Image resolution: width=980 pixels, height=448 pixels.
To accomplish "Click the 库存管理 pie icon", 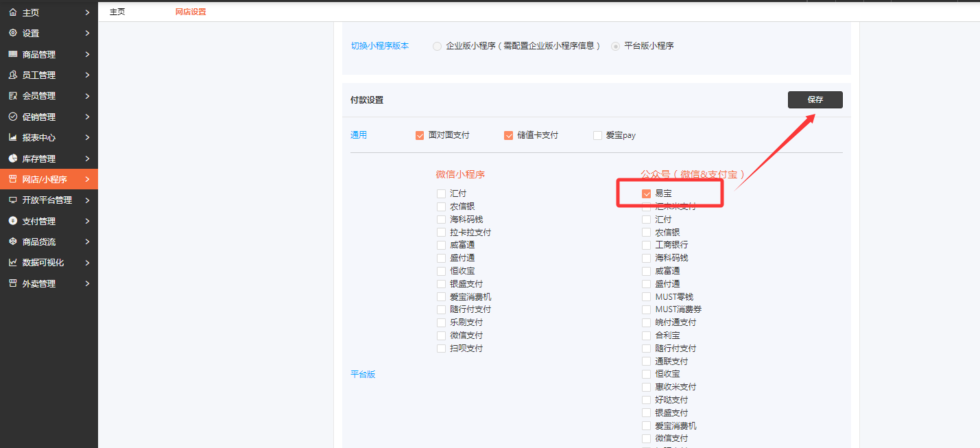I will pyautogui.click(x=12, y=158).
